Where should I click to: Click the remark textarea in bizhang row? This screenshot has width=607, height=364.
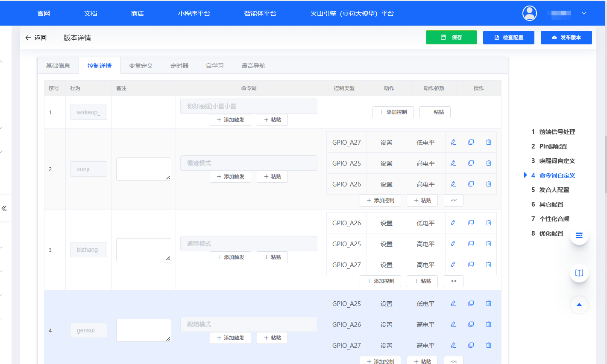[144, 250]
